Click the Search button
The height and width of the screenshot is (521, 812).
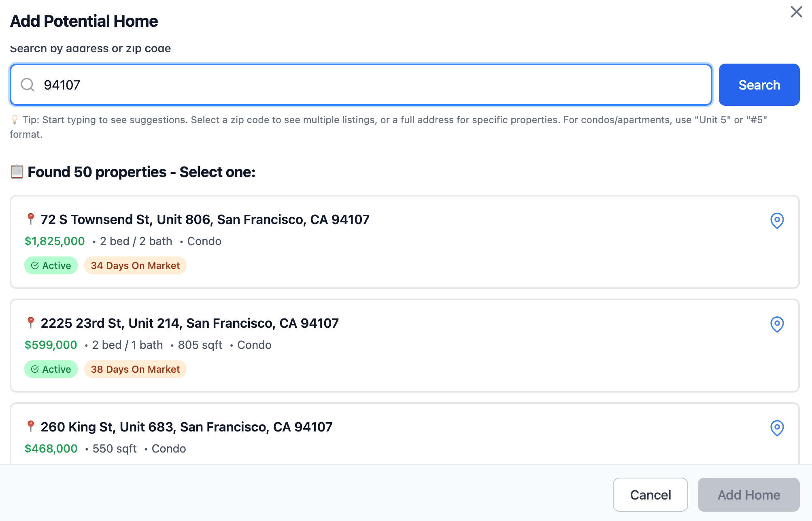pyautogui.click(x=759, y=85)
